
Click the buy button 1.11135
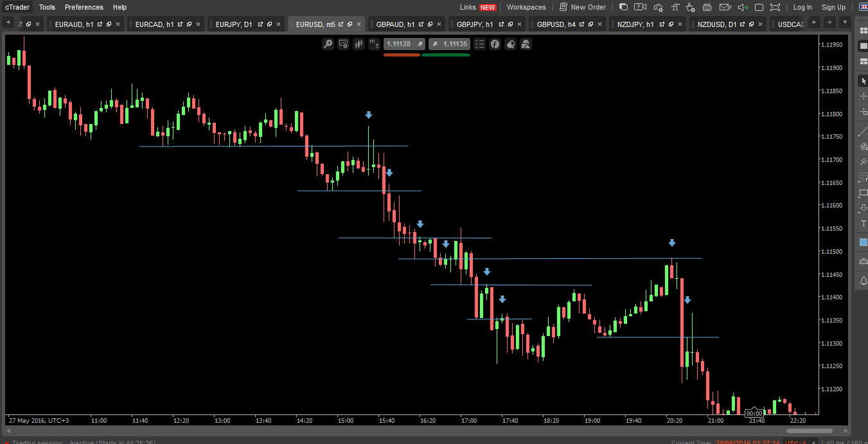pos(449,44)
